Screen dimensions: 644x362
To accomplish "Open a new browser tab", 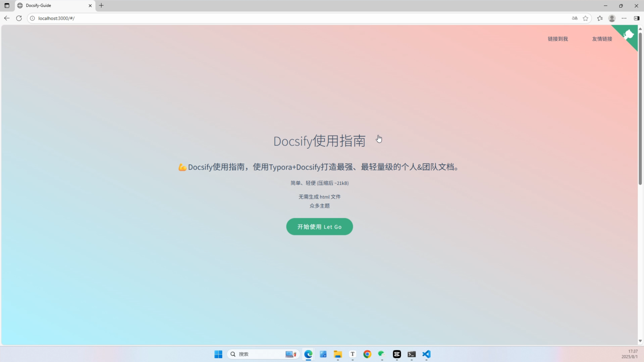I will (102, 5).
